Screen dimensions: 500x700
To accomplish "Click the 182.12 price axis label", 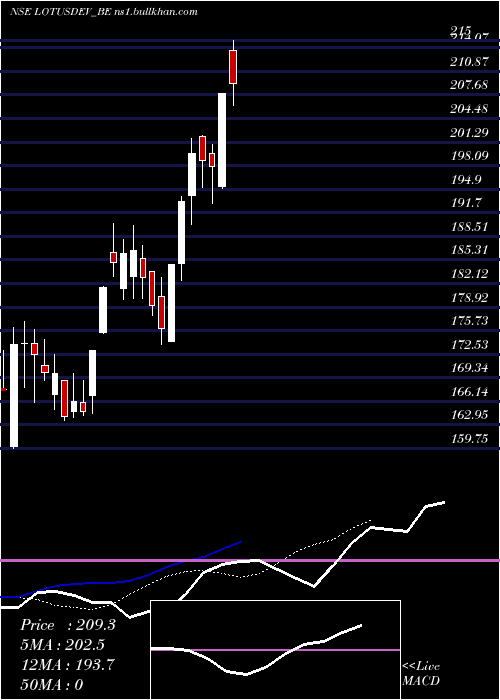I will [x=469, y=274].
